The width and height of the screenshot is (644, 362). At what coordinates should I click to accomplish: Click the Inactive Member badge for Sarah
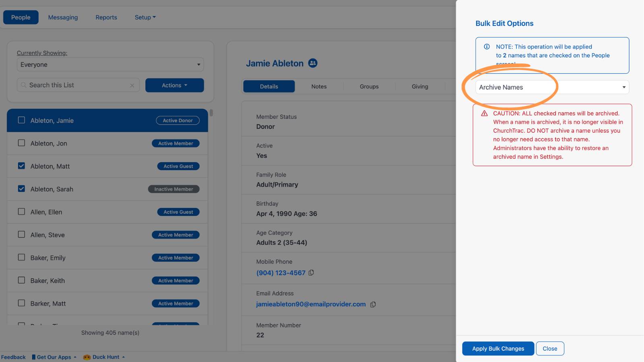174,189
